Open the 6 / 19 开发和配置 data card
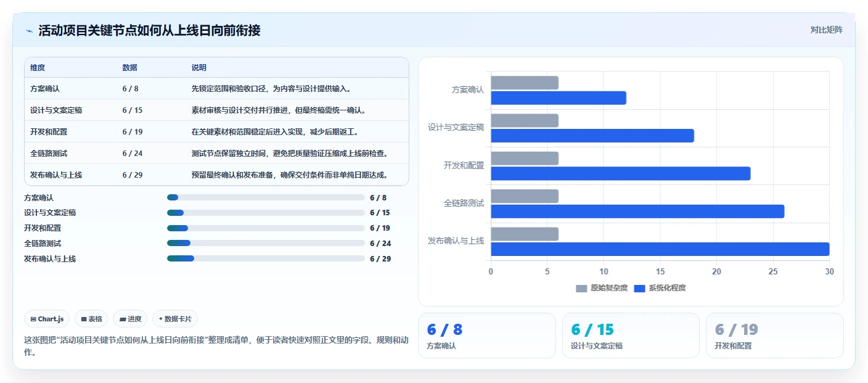The width and height of the screenshot is (868, 383). point(774,336)
